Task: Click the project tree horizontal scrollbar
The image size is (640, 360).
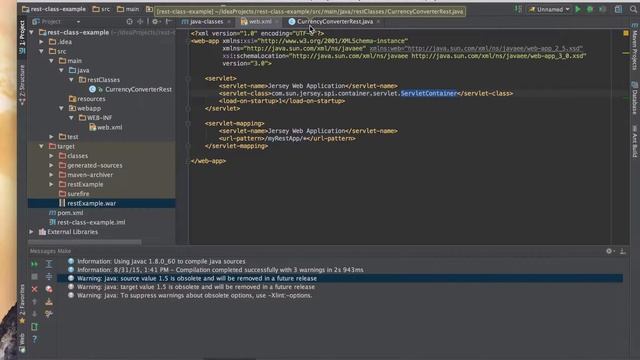Action: (x=85, y=242)
